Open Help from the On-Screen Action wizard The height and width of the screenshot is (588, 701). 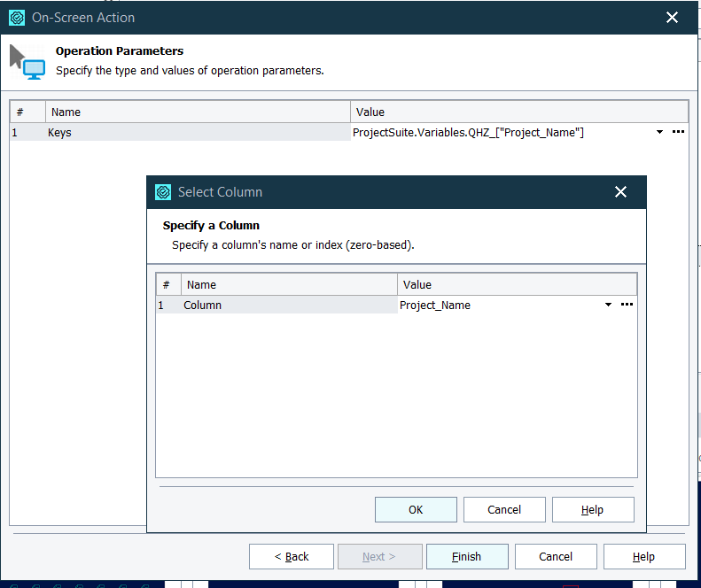click(x=643, y=556)
